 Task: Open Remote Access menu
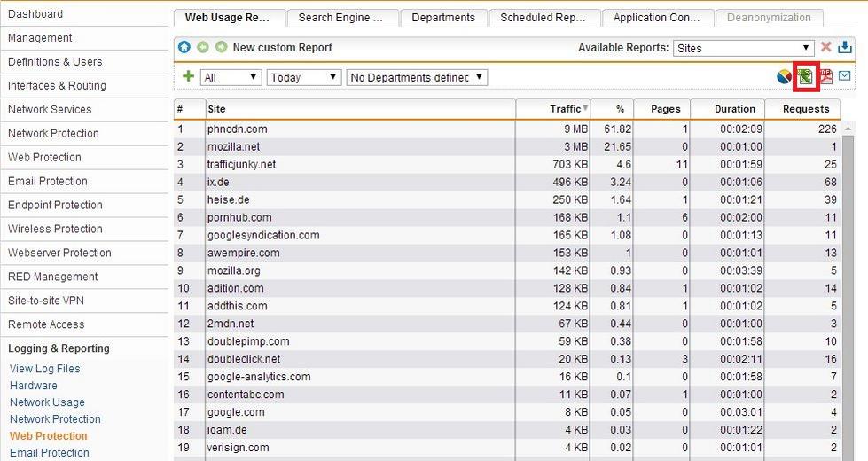click(84, 324)
